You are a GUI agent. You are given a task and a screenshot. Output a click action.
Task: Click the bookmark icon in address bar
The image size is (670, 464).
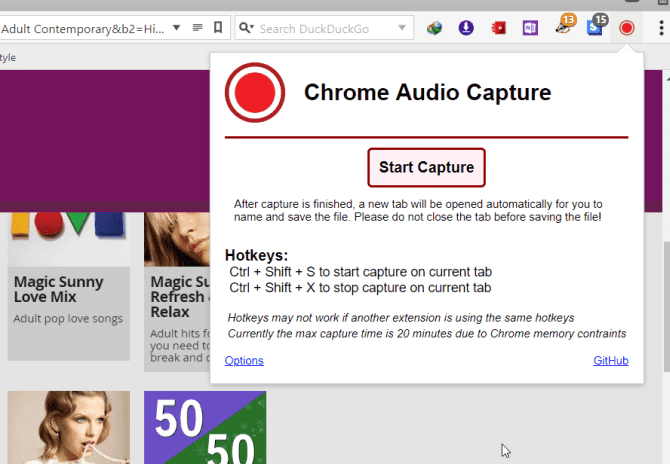(218, 28)
